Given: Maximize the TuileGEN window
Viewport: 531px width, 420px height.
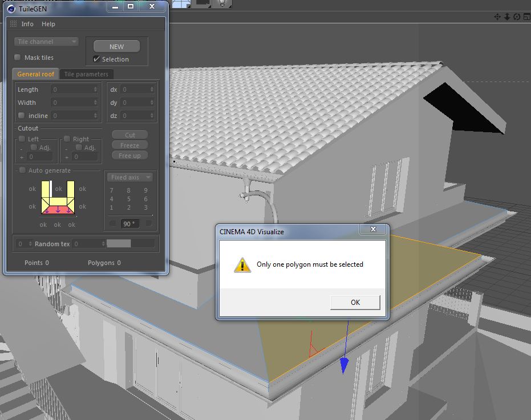Looking at the screenshot, I should pyautogui.click(x=131, y=6).
